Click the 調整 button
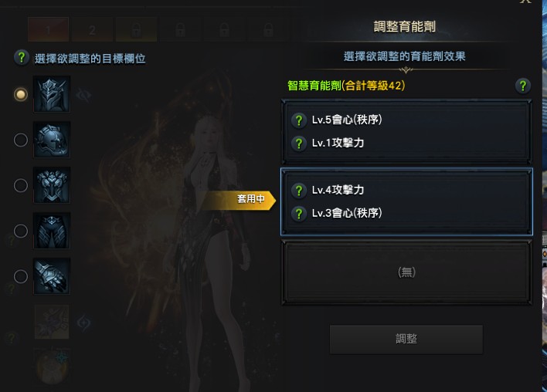 (x=406, y=339)
